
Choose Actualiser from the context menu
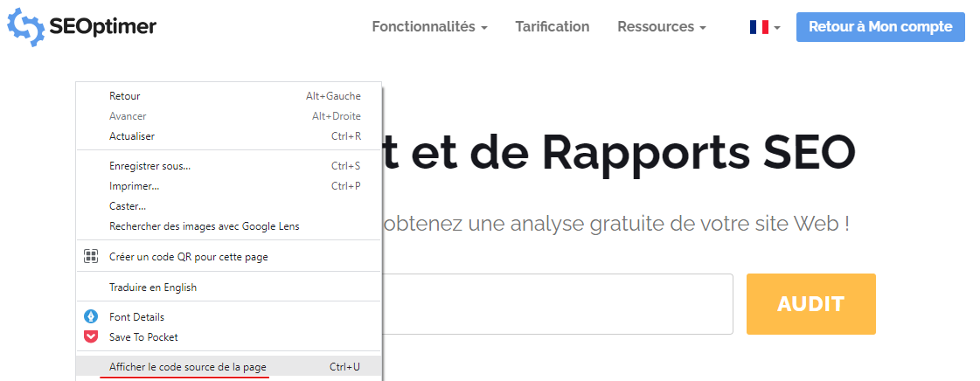pyautogui.click(x=132, y=136)
